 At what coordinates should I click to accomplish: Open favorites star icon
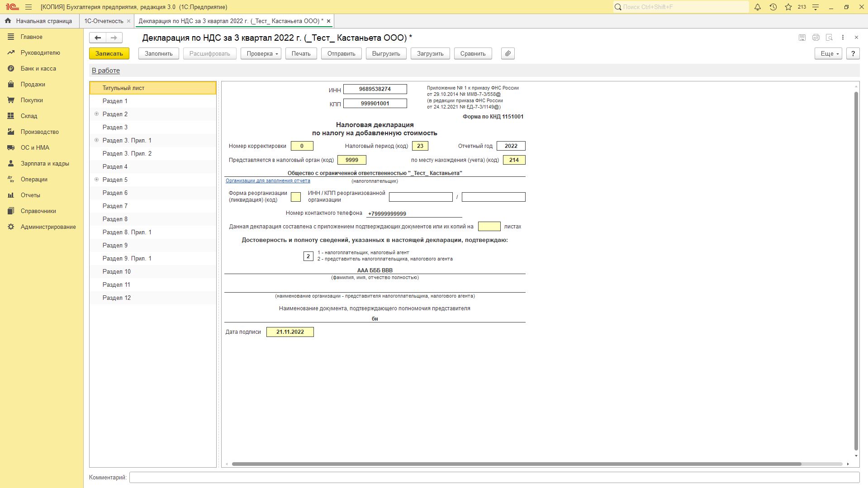[788, 7]
